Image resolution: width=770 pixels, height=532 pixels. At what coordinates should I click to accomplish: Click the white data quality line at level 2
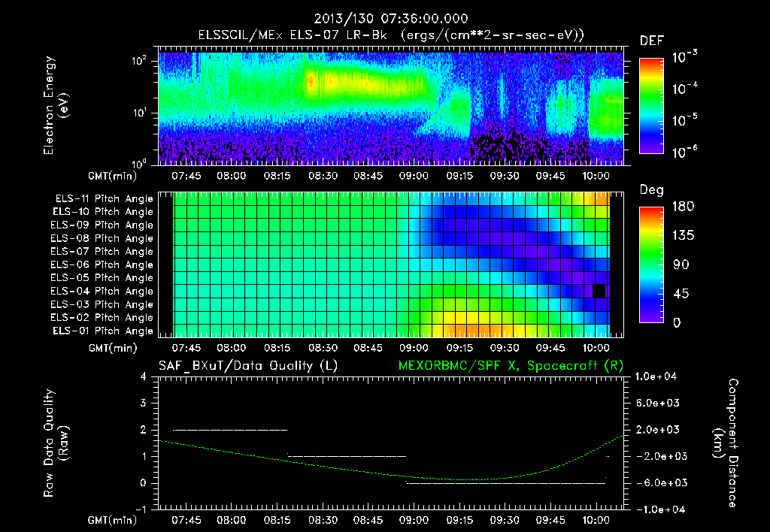(230, 430)
